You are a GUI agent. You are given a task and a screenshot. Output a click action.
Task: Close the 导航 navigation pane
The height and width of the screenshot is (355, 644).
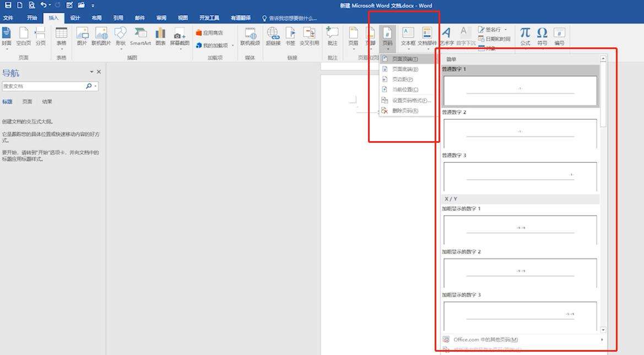pyautogui.click(x=99, y=72)
